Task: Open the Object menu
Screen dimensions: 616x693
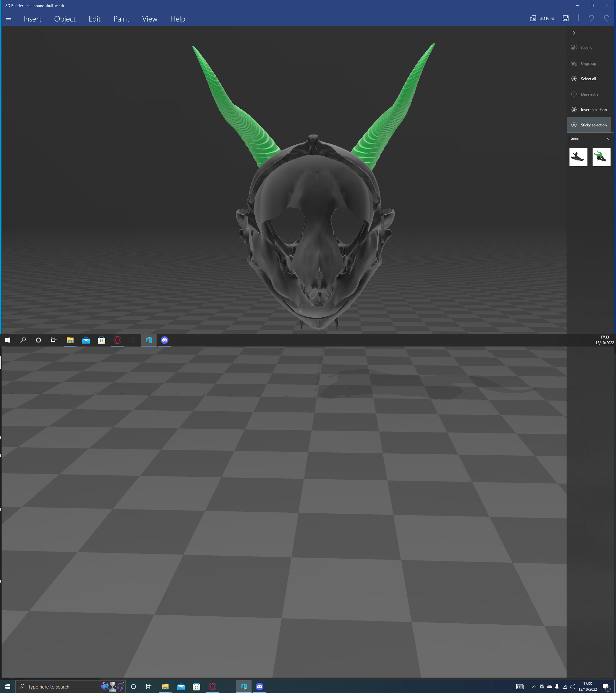Action: (65, 19)
